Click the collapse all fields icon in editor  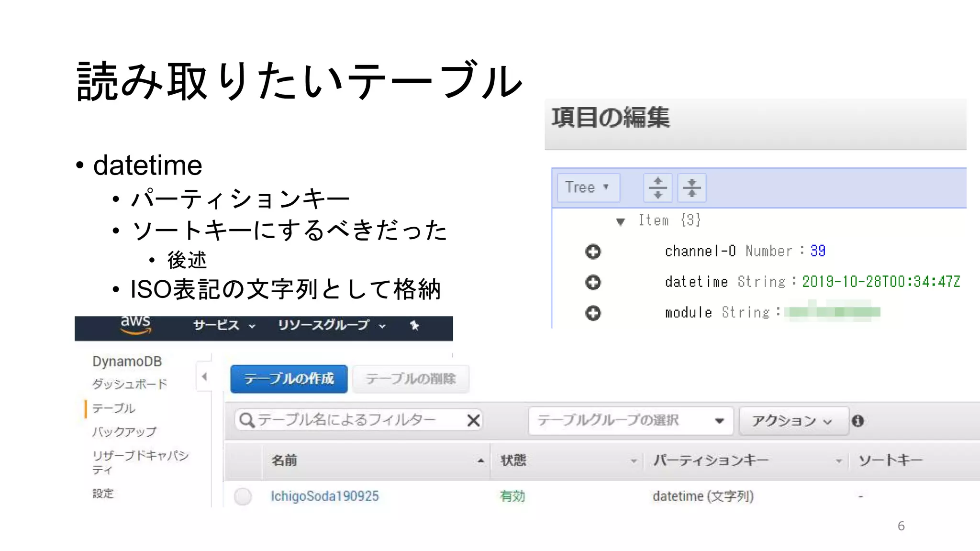pos(691,187)
